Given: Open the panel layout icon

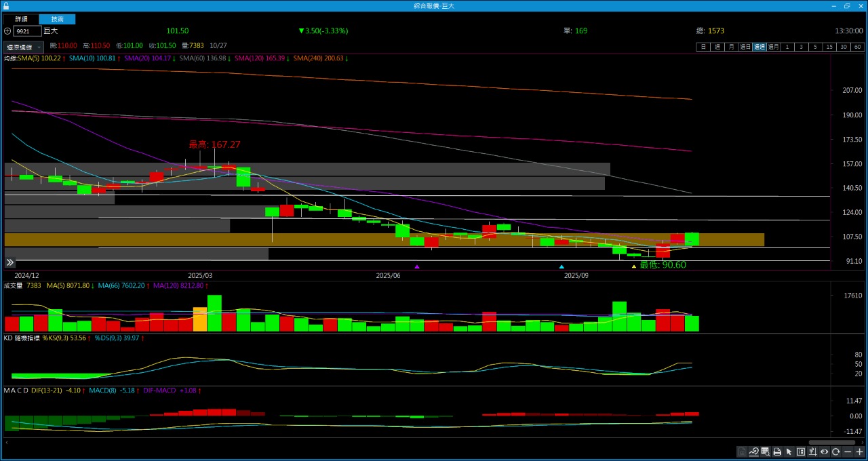Looking at the screenshot, I should [x=801, y=452].
